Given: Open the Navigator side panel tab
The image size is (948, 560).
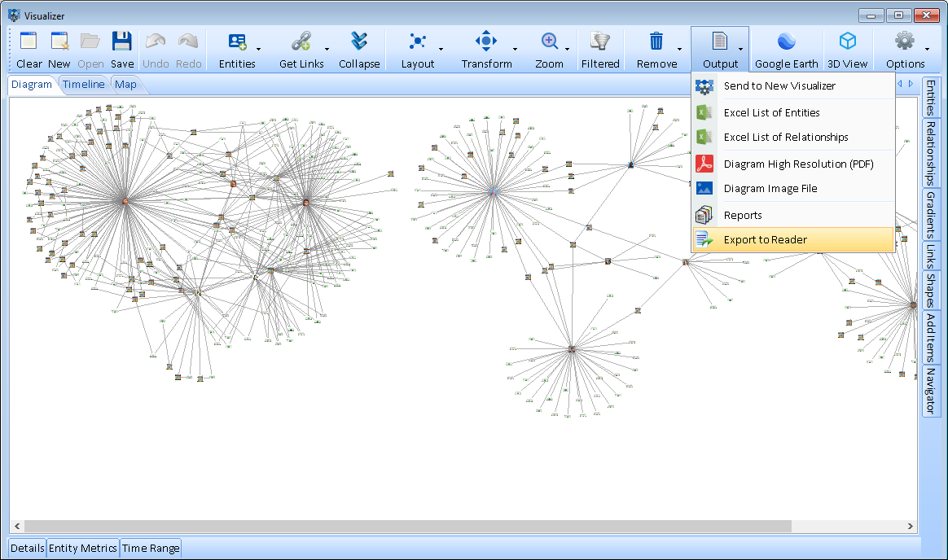Looking at the screenshot, I should pyautogui.click(x=930, y=391).
